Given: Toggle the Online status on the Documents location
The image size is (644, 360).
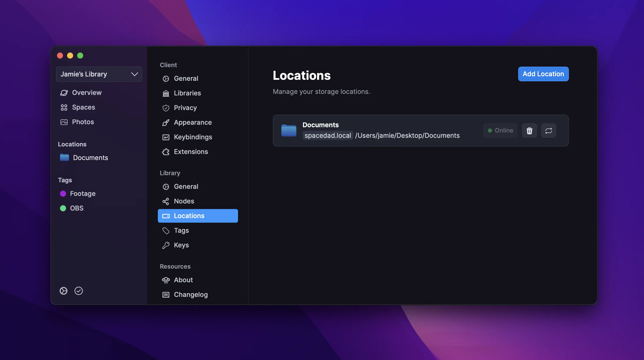Looking at the screenshot, I should coord(500,131).
